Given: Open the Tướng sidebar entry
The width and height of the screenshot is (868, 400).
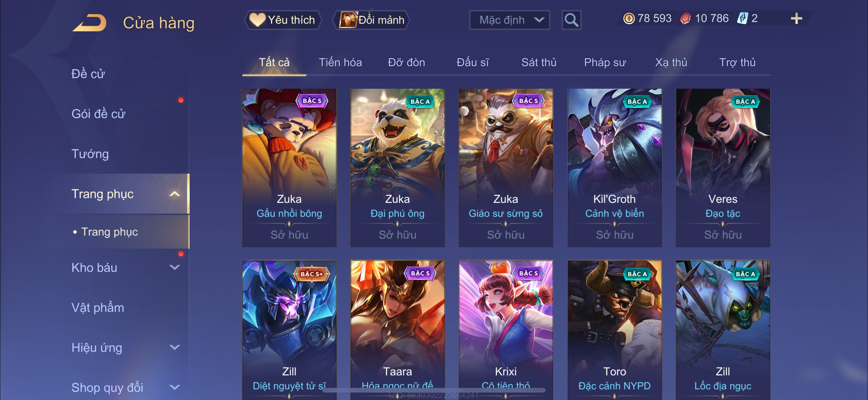Looking at the screenshot, I should point(90,154).
